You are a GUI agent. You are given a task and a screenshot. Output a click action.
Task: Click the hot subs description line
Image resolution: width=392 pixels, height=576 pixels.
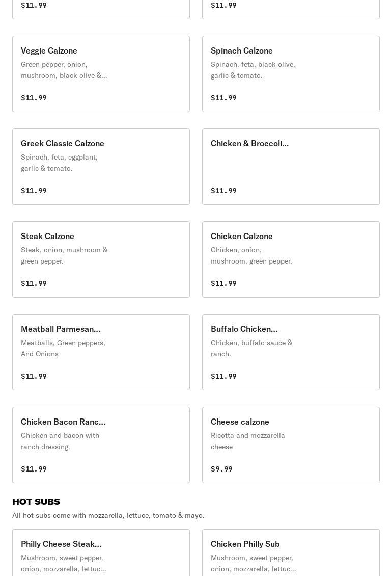coord(108,515)
